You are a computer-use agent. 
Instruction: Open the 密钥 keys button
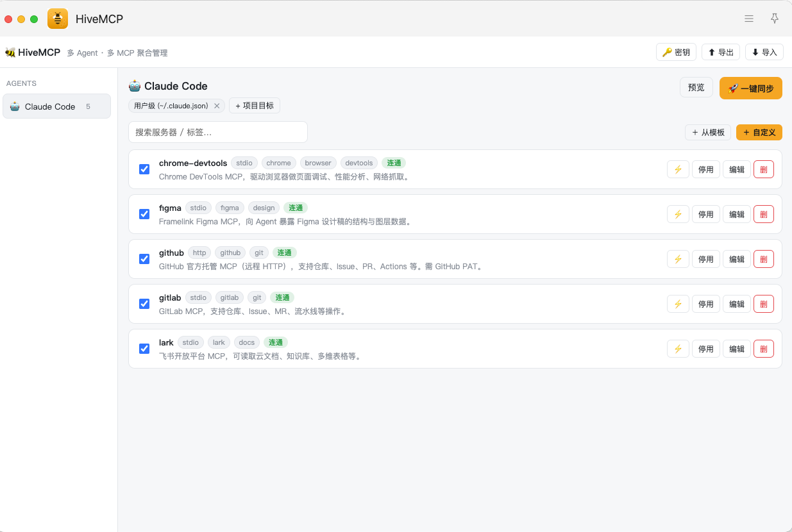click(676, 53)
